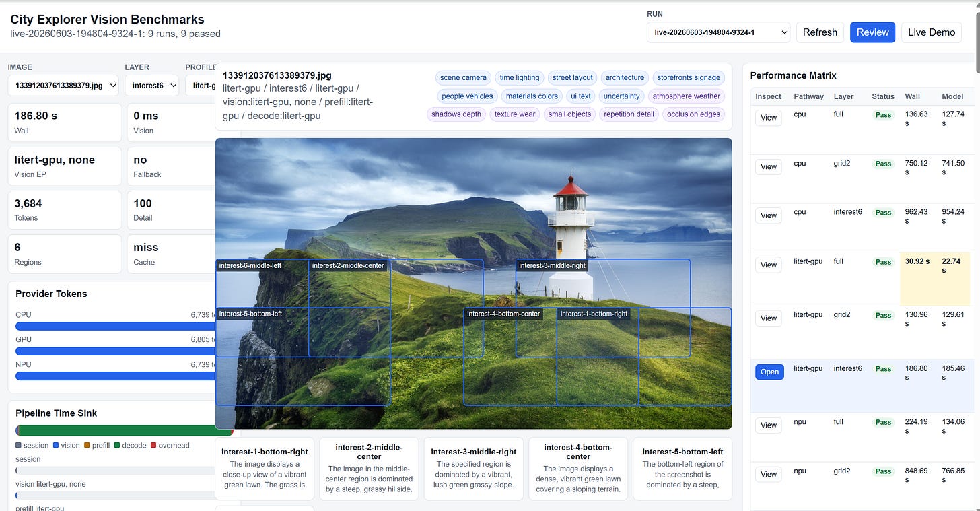Click the green decode segment of Pipeline Time Sink
This screenshot has height=511, width=980.
(125, 430)
